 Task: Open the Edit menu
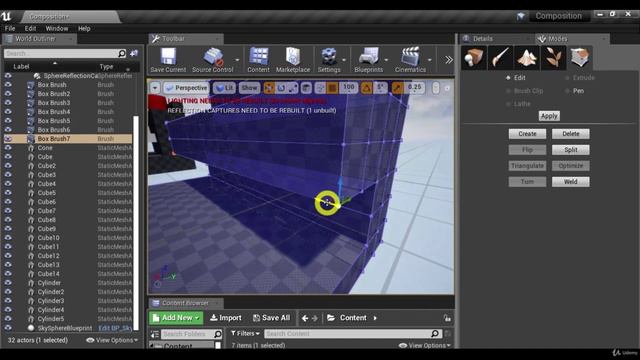[30, 29]
